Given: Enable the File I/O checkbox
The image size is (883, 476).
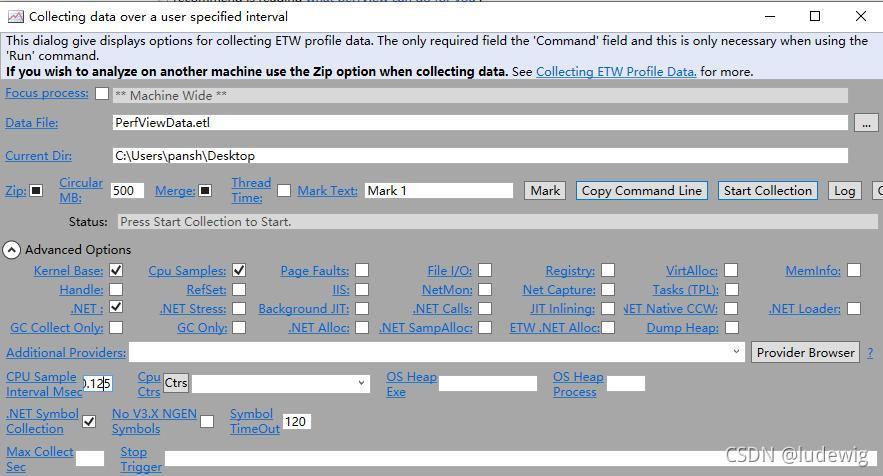Looking at the screenshot, I should (485, 270).
